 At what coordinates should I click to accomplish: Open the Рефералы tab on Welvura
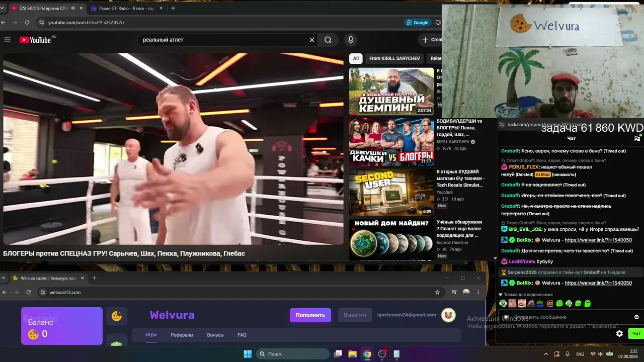[182, 335]
